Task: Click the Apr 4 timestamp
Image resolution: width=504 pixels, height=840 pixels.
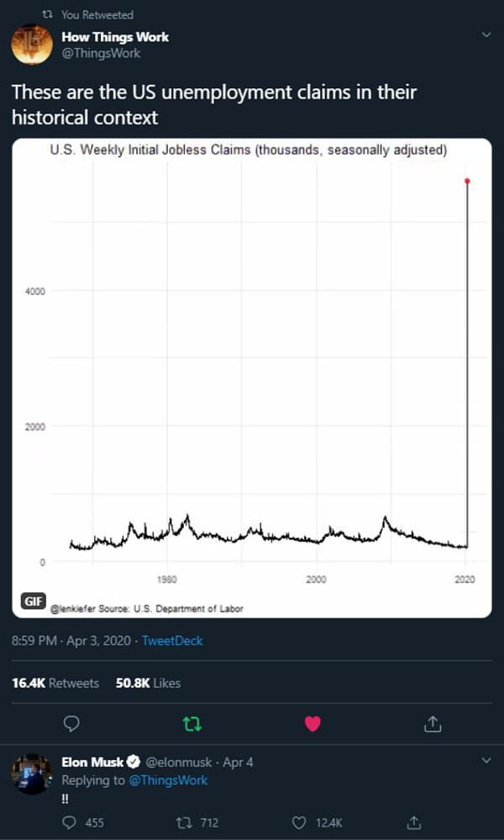Action: pos(239,763)
